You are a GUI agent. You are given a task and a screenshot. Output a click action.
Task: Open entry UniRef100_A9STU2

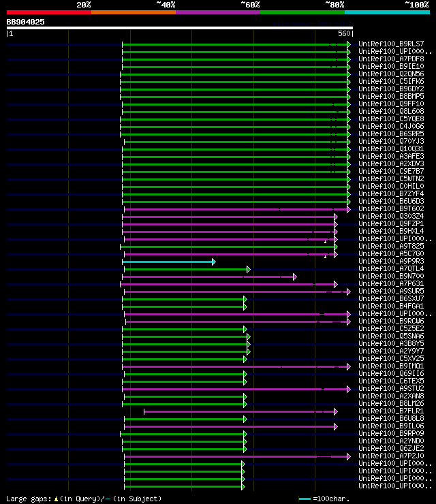pyautogui.click(x=391, y=388)
